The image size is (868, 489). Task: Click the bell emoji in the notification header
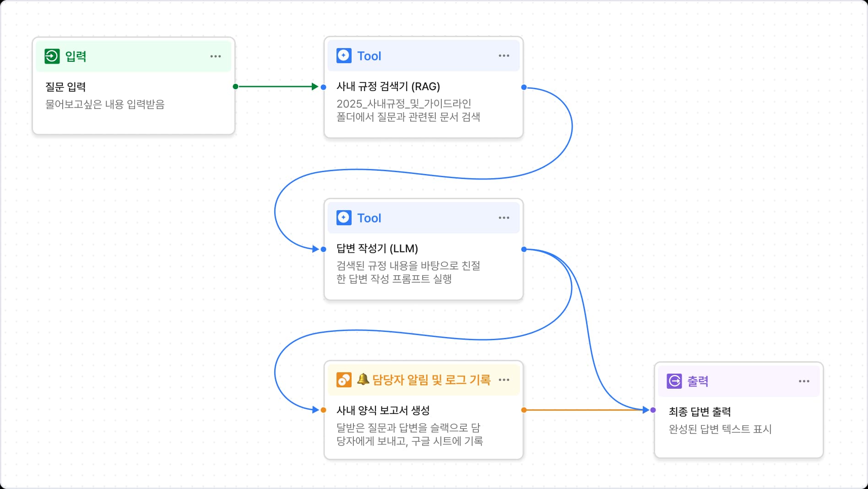click(363, 380)
